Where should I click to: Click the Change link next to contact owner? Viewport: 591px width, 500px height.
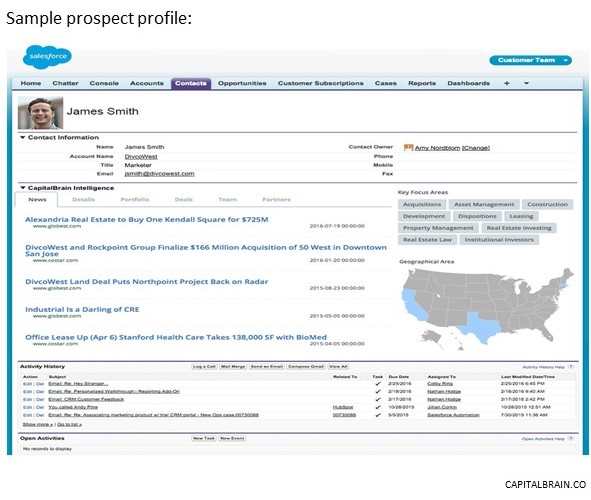476,148
